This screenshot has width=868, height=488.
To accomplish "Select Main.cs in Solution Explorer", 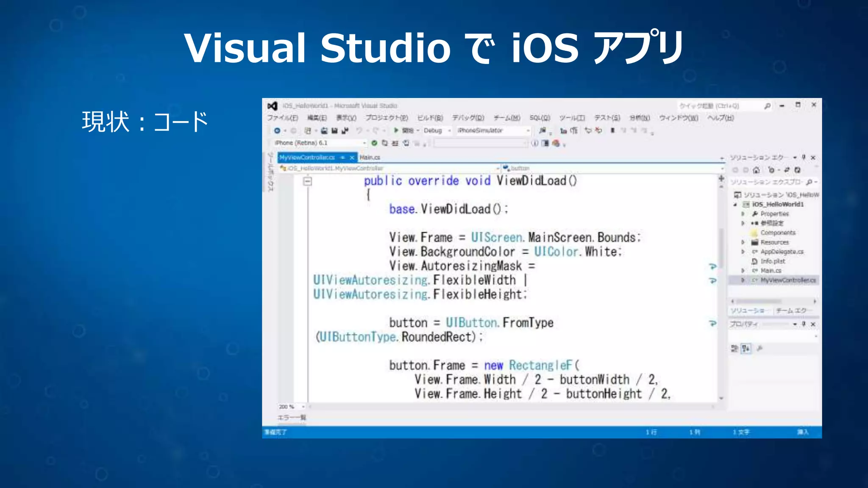I will [771, 271].
